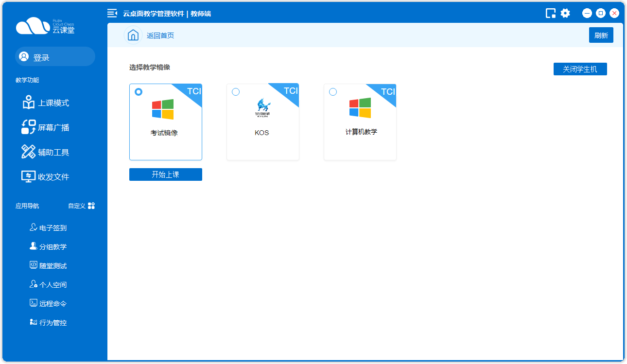Click the 自定义 customize grid icon
The height and width of the screenshot is (364, 627).
(x=91, y=206)
